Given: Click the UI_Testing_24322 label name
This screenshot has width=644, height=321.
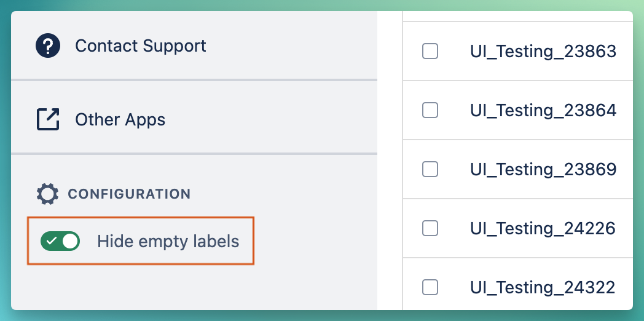Looking at the screenshot, I should [x=543, y=287].
